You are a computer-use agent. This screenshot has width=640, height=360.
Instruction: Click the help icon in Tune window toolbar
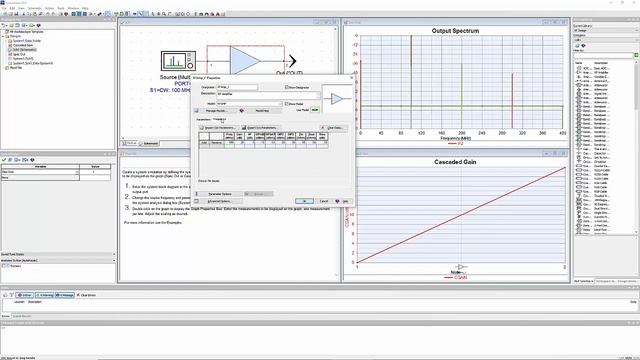(x=32, y=160)
